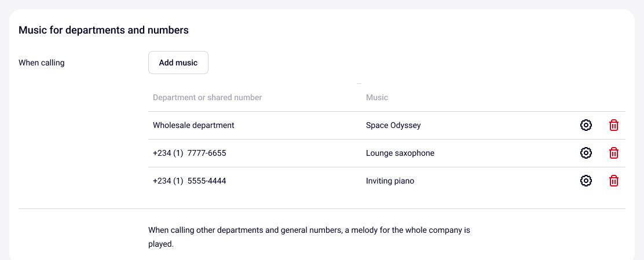Click the note about whole company melody
This screenshot has width=644, height=260.
[x=309, y=237]
